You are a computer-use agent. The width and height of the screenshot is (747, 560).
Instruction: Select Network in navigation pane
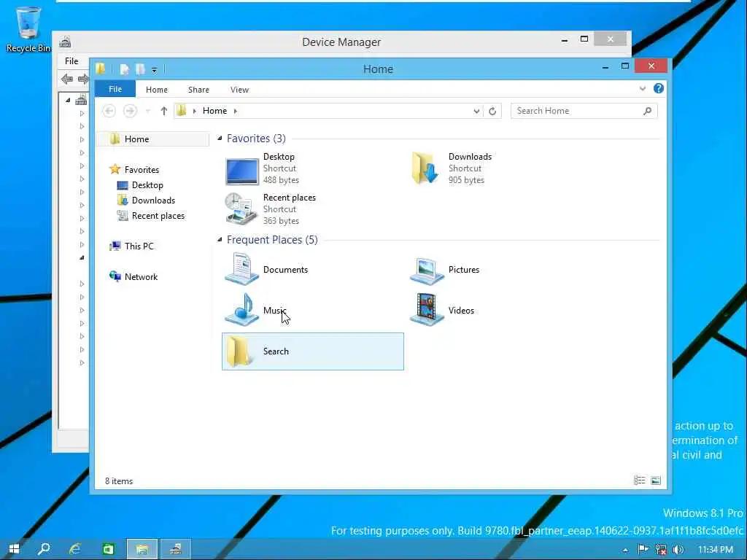pyautogui.click(x=141, y=277)
